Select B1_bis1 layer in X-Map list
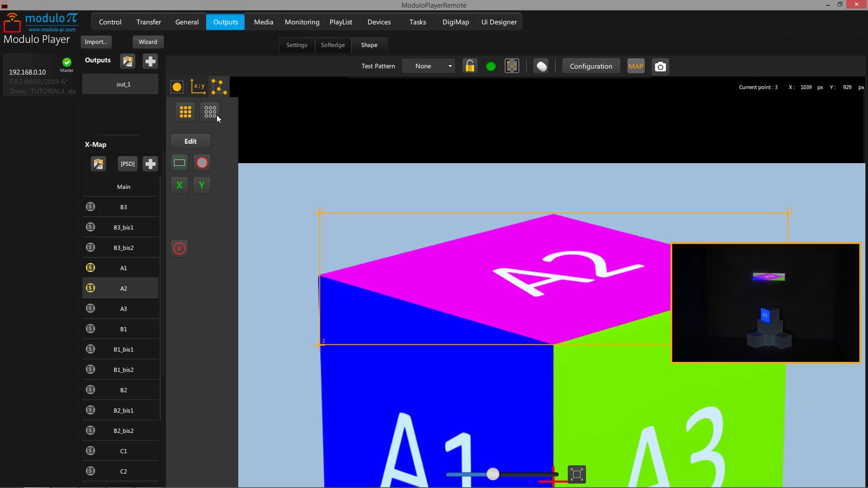The width and height of the screenshot is (868, 488). pos(123,349)
